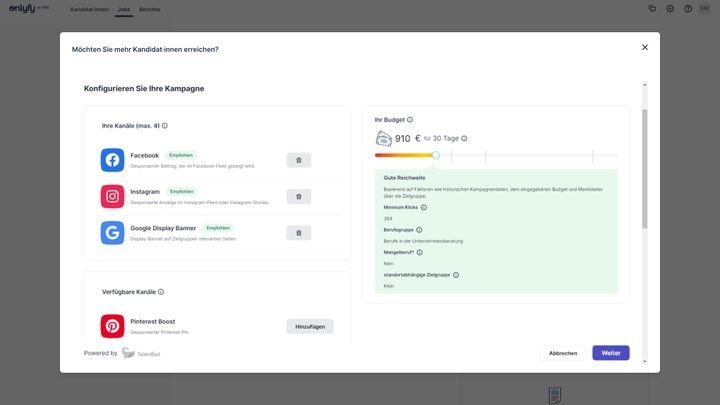Click the budget slider handle
This screenshot has height=405, width=720.
pos(436,155)
